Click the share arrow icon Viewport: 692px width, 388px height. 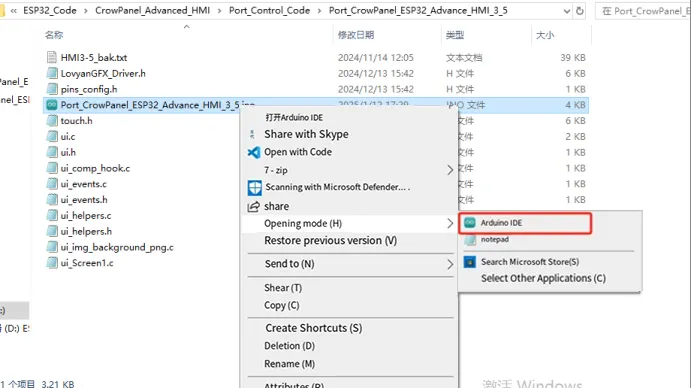click(253, 207)
